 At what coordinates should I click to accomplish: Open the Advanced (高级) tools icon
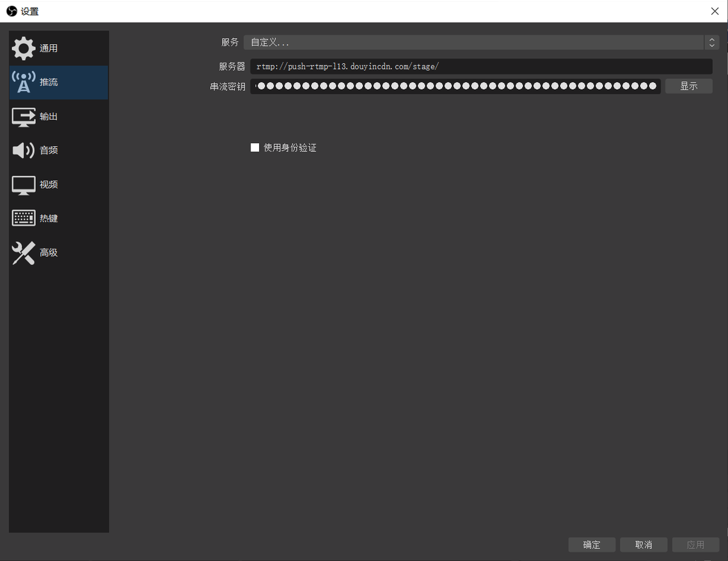click(23, 253)
